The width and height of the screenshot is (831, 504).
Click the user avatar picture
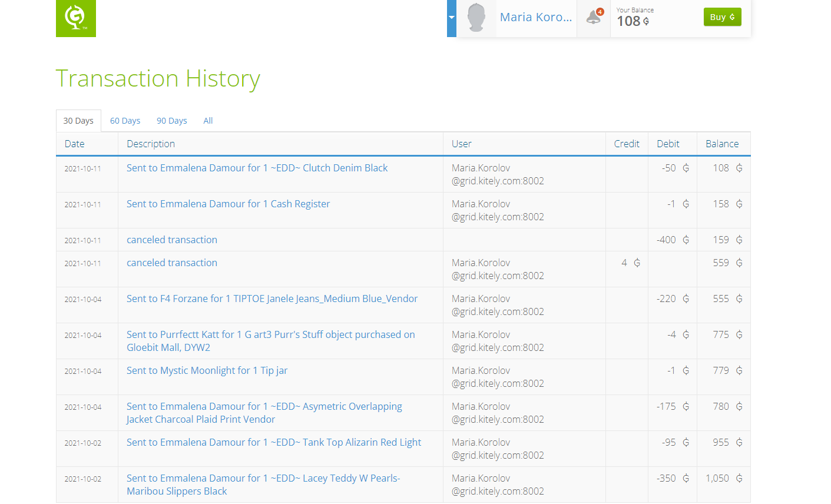coord(476,18)
